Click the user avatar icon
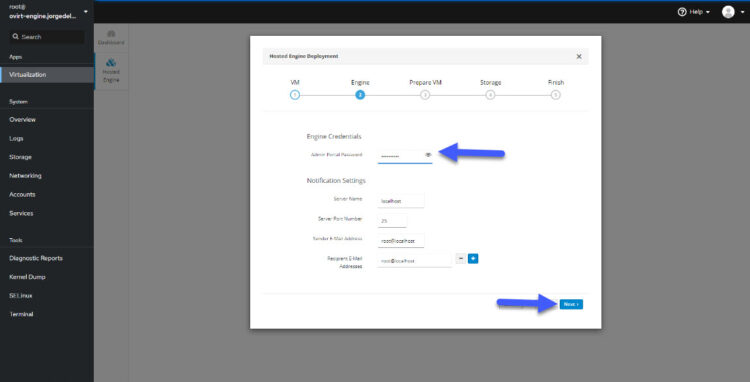Viewport: 750px width, 382px height. pos(728,12)
